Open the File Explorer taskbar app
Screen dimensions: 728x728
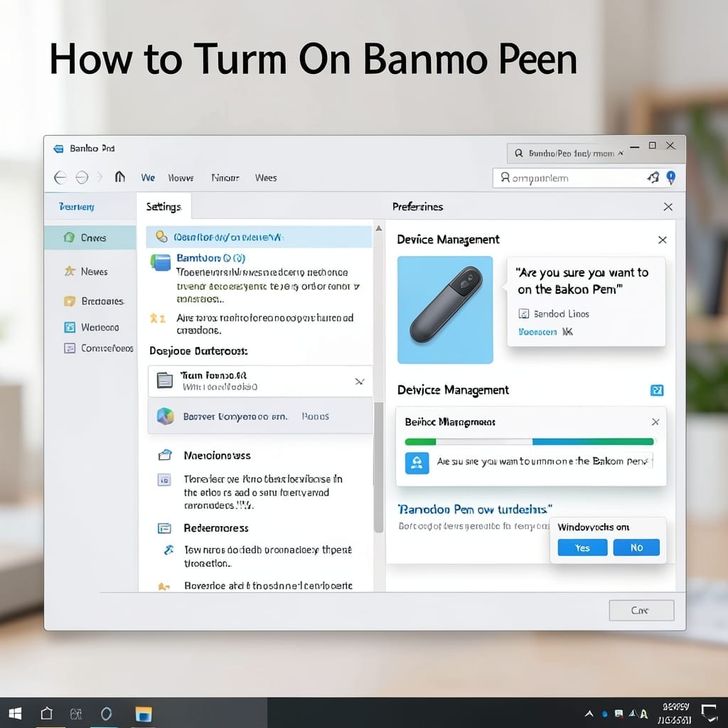(x=144, y=714)
